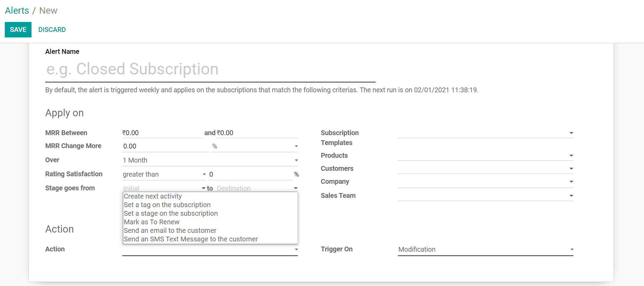Open the Trigger On Modification dropdown
Viewport: 644px width, 286px height.
[x=485, y=250]
